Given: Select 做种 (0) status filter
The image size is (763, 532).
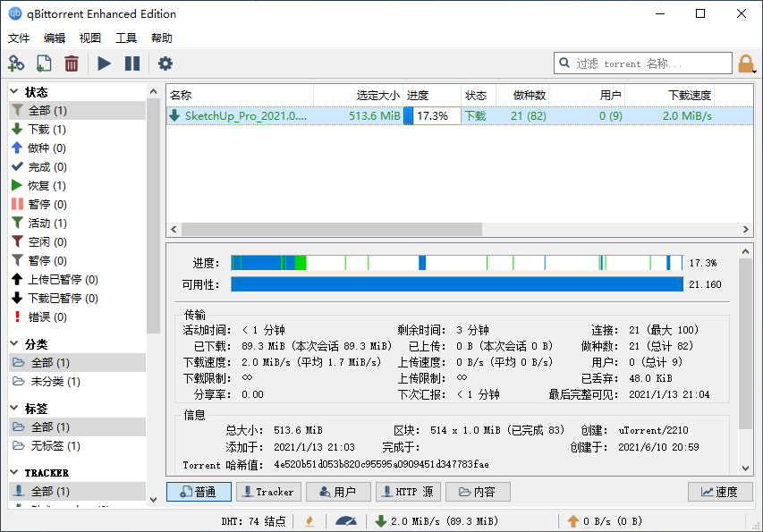Looking at the screenshot, I should (77, 148).
